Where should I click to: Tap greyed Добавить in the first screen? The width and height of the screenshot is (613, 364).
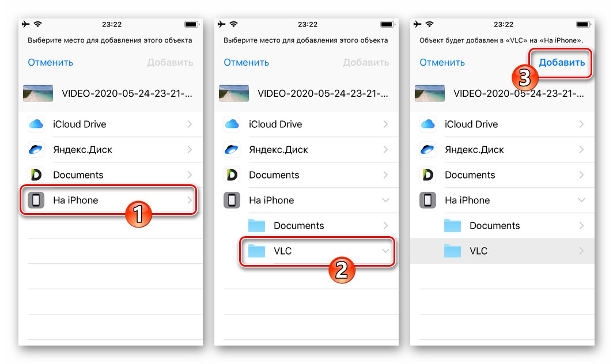pyautogui.click(x=170, y=63)
